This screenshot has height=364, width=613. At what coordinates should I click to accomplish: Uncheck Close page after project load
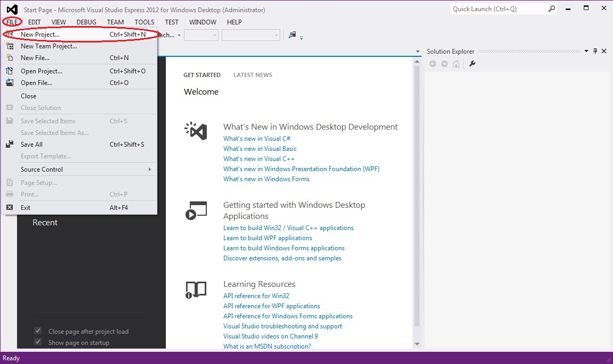coord(38,331)
